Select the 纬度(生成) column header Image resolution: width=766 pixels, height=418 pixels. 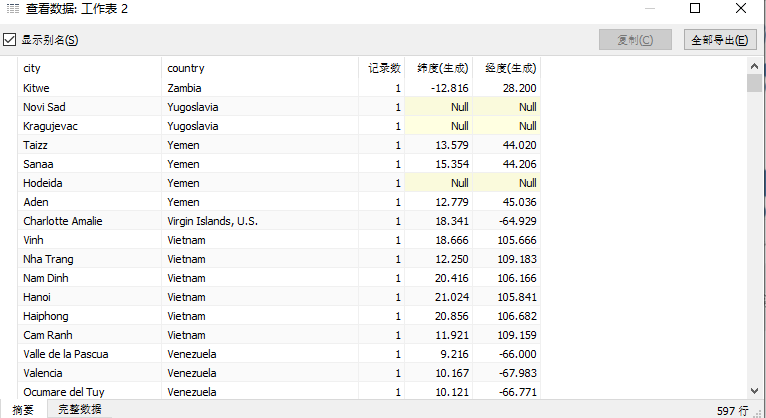pos(440,68)
